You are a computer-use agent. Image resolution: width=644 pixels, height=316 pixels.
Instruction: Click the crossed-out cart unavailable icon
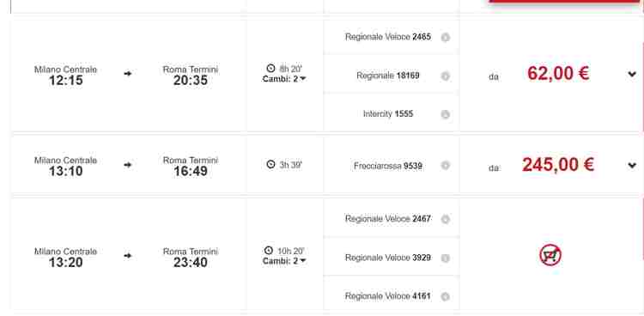(x=550, y=255)
